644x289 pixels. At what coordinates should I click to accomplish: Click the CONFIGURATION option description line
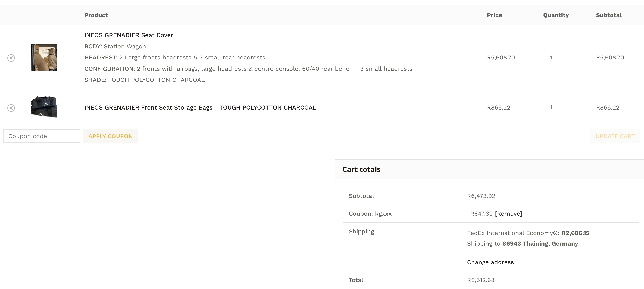249,69
